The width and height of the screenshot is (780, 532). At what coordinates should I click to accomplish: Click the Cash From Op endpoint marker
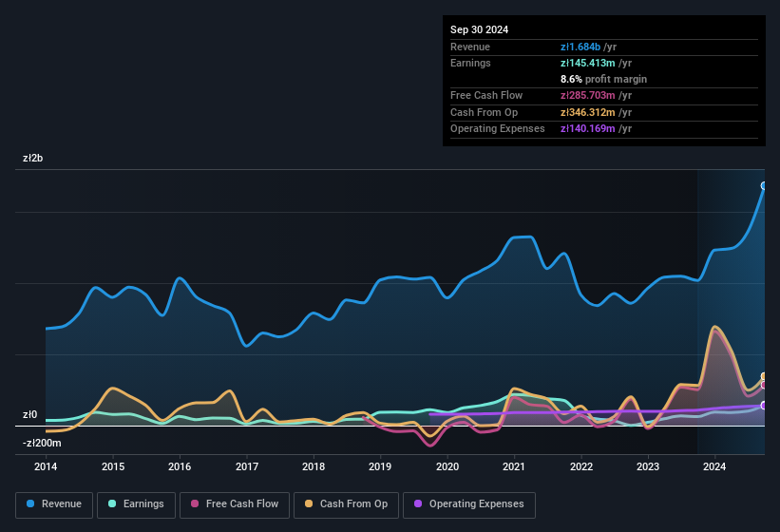(x=764, y=376)
